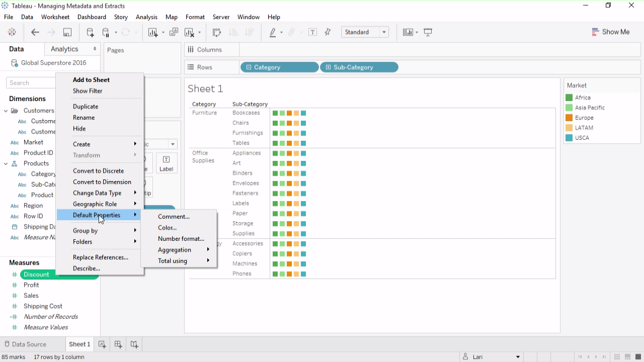Screen dimensions: 644x362
Task: Choose Convert to Discrete in context menu
Action: pyautogui.click(x=98, y=171)
